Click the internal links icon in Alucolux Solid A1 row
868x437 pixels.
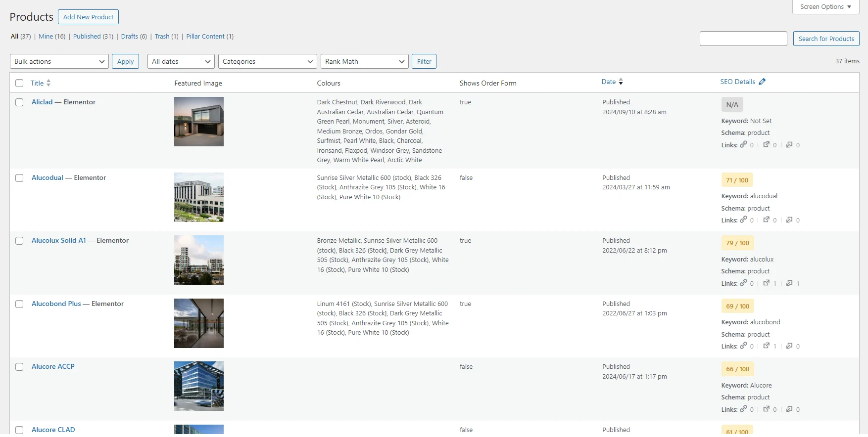click(743, 283)
